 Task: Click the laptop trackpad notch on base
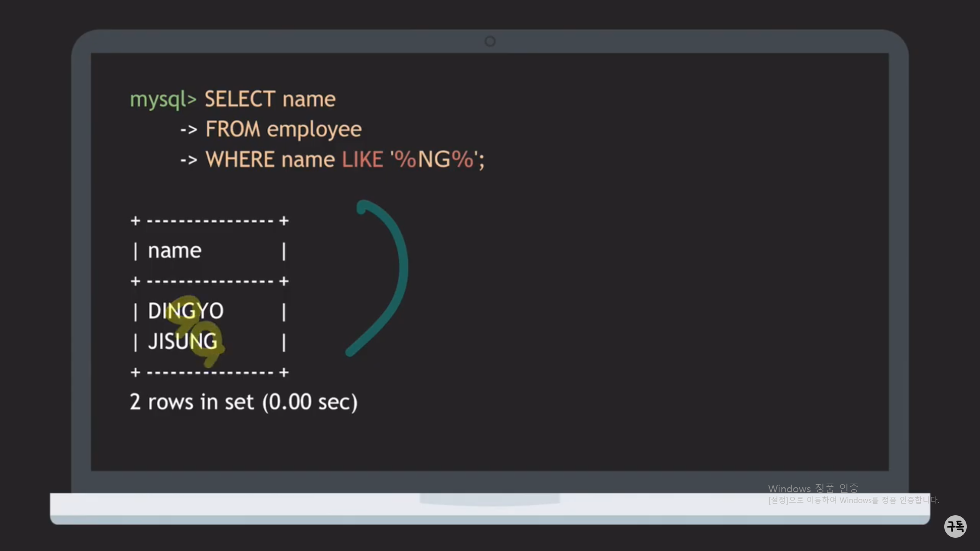[x=489, y=499]
